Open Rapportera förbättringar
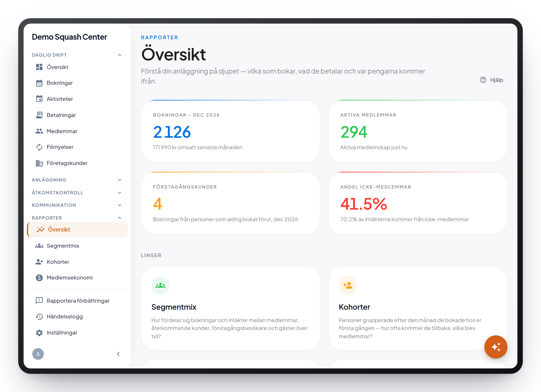 (78, 301)
